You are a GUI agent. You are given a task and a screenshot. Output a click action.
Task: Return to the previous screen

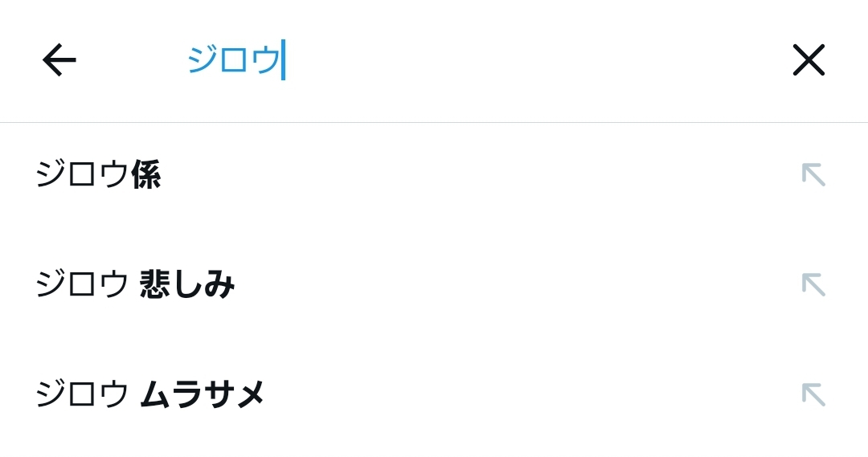59,59
